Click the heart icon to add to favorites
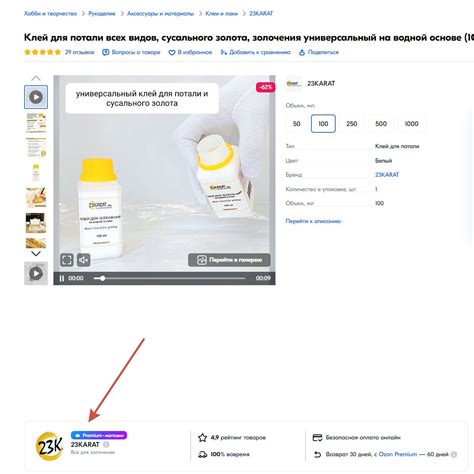Image resolution: width=474 pixels, height=474 pixels. pos(172,52)
